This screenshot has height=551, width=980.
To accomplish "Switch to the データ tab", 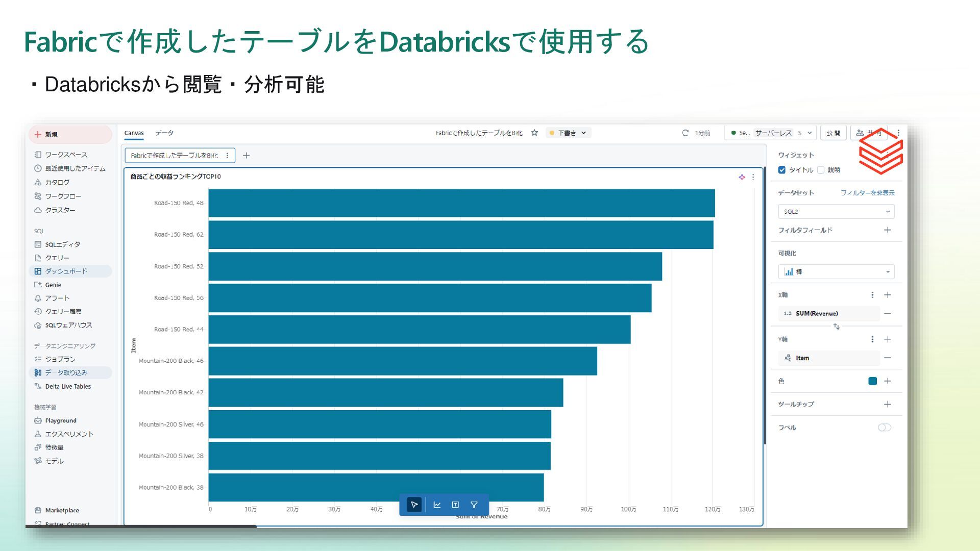I will tap(164, 133).
